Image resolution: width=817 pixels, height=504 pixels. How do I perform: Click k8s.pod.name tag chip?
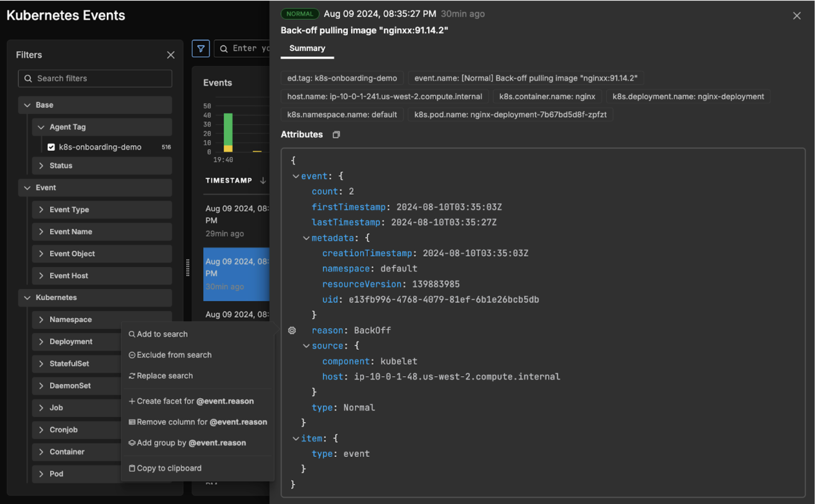510,114
